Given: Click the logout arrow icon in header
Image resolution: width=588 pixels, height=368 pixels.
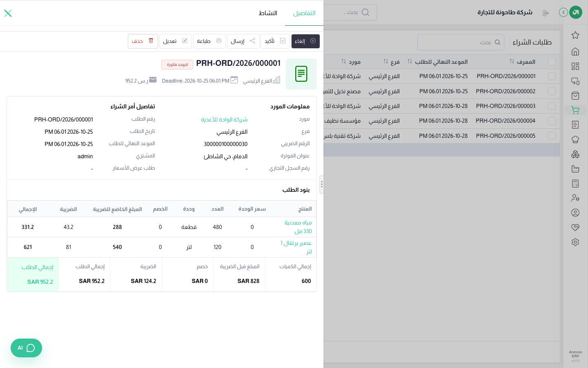Looking at the screenshot, I should (x=546, y=13).
